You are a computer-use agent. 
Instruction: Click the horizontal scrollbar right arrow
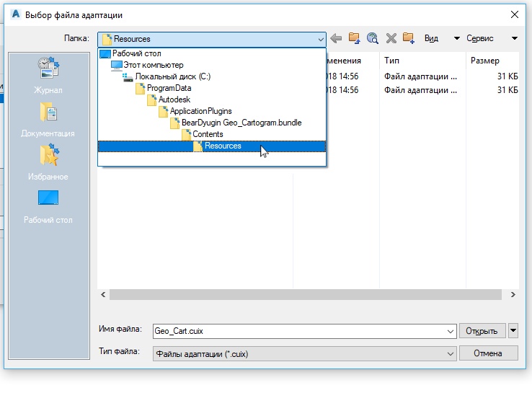(513, 295)
